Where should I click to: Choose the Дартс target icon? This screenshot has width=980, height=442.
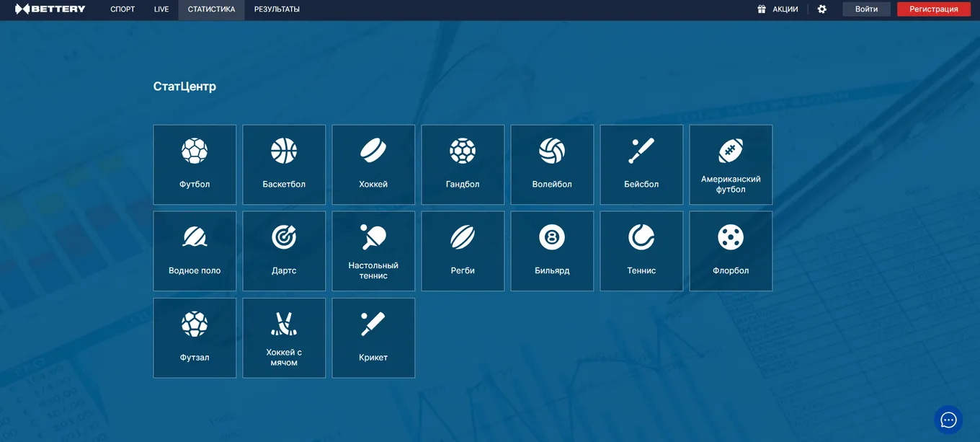(x=284, y=237)
